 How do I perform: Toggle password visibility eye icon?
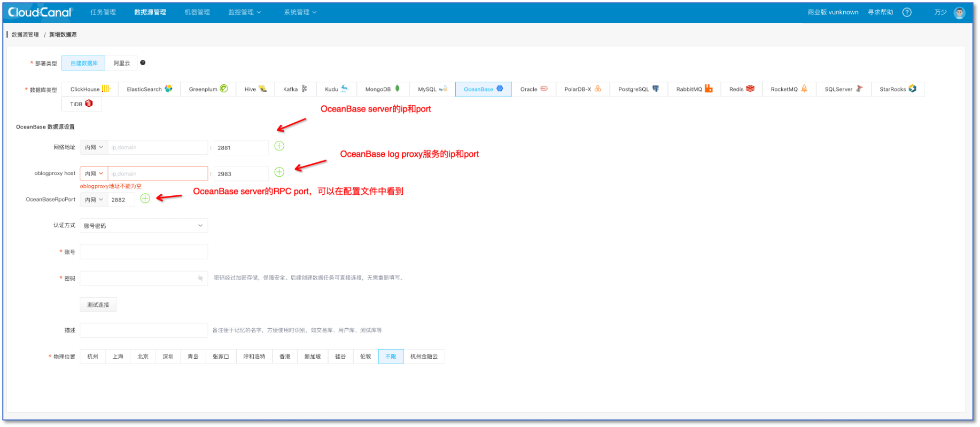coord(201,278)
